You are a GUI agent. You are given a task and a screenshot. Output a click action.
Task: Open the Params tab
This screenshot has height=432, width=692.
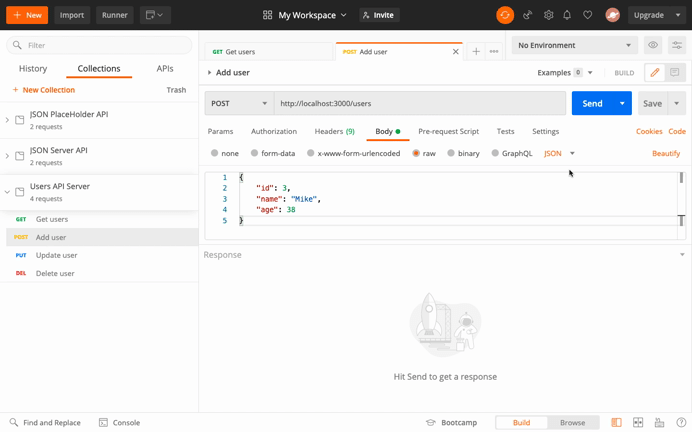coord(220,131)
